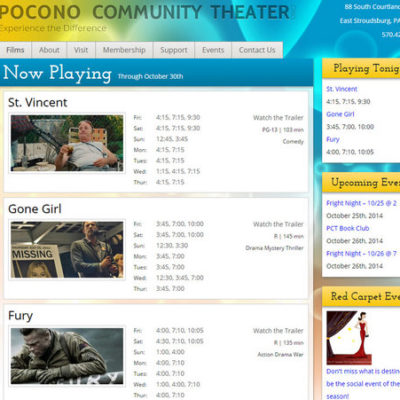Open the About menu tab

pos(49,50)
